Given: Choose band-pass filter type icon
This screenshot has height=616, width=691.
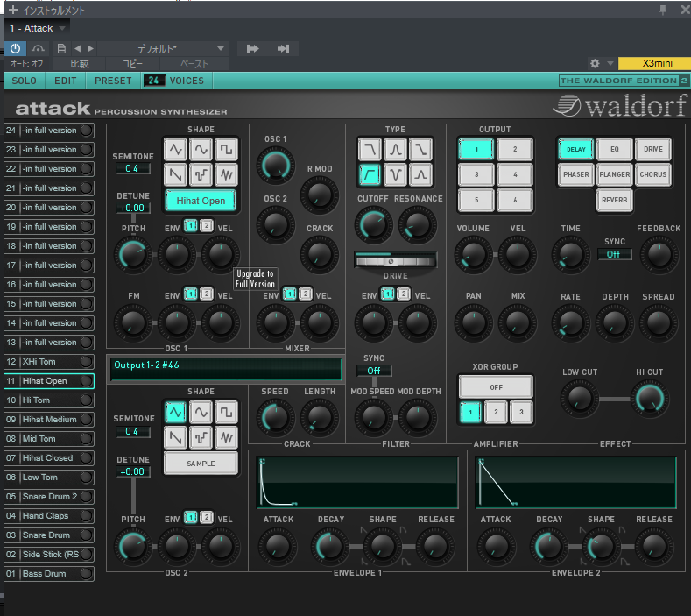Looking at the screenshot, I should pyautogui.click(x=395, y=150).
